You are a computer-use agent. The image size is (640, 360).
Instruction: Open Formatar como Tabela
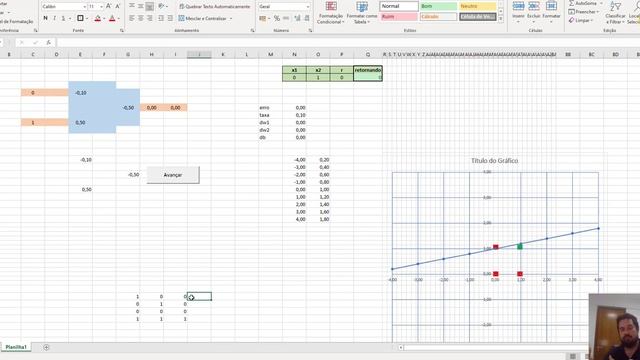pyautogui.click(x=362, y=13)
